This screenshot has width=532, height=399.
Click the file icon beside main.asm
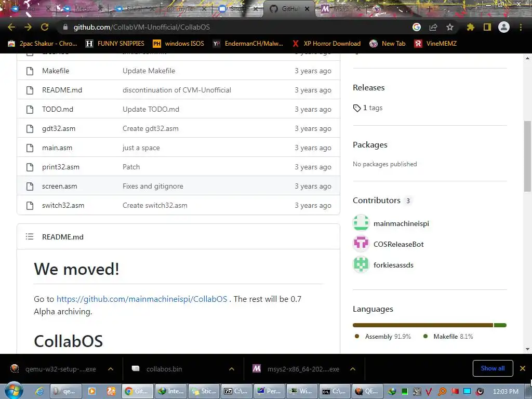(30, 148)
